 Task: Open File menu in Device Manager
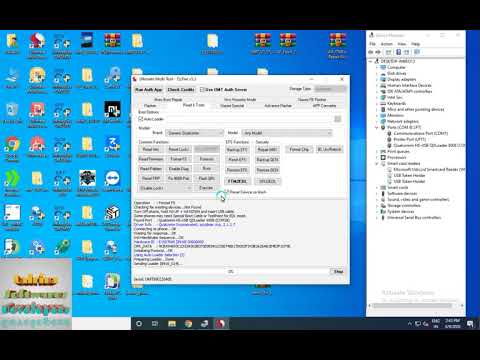pos(372,44)
